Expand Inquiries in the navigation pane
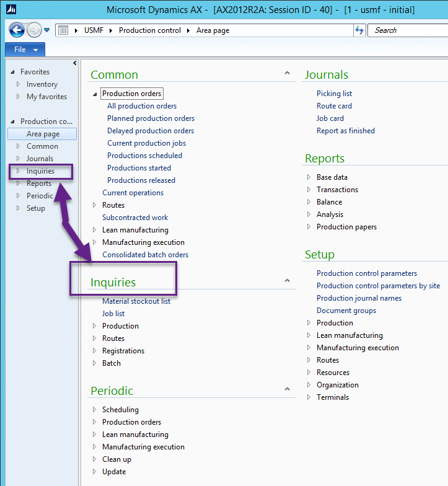Image resolution: width=448 pixels, height=486 pixels. click(18, 171)
